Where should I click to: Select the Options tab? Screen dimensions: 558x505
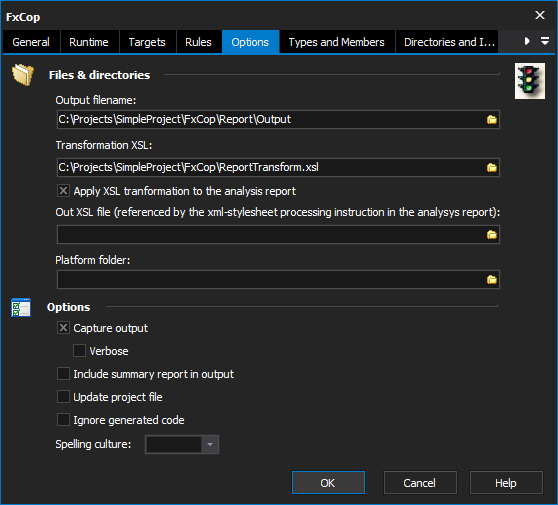pyautogui.click(x=250, y=42)
